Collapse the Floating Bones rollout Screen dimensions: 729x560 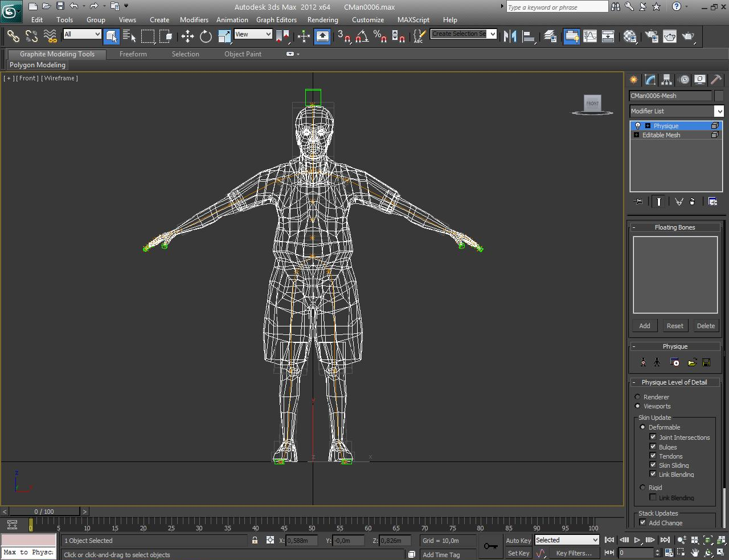pos(674,227)
